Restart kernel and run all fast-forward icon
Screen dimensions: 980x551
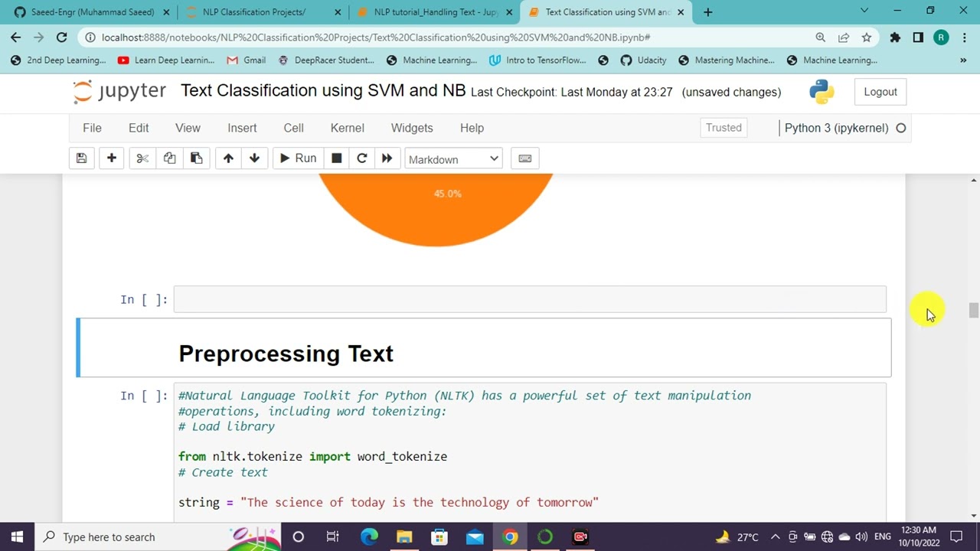(x=387, y=158)
